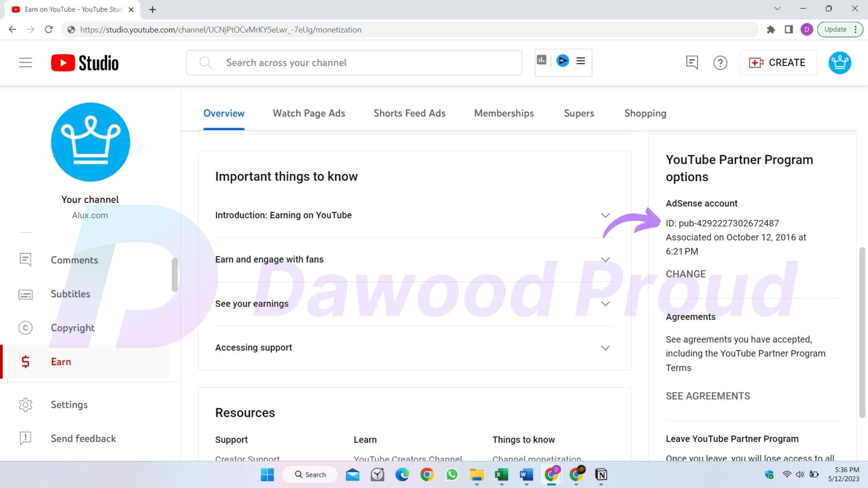Open the Help question mark icon
The height and width of the screenshot is (488, 868).
tap(720, 63)
